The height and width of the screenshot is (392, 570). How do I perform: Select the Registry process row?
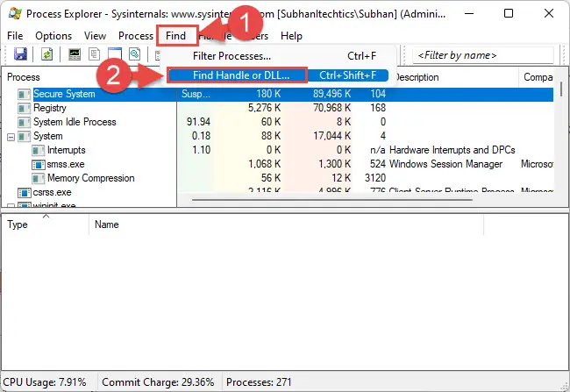50,108
